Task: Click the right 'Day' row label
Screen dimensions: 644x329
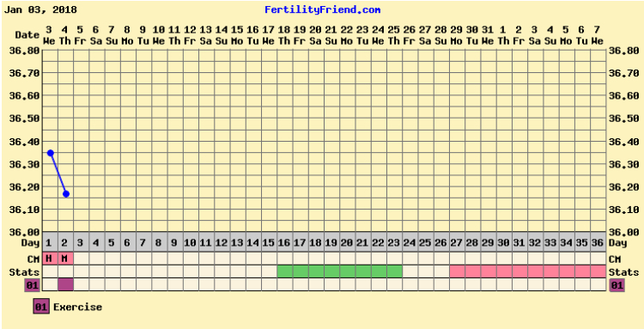Action: click(617, 243)
